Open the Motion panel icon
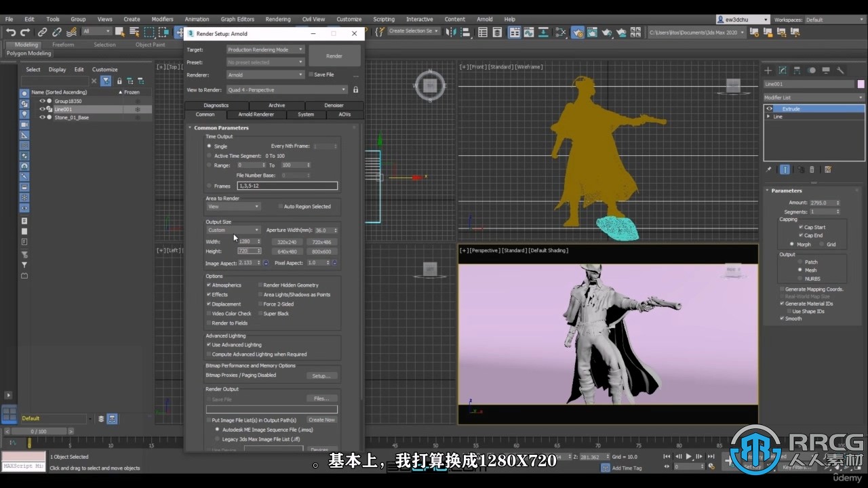This screenshot has height=488, width=868. point(812,70)
